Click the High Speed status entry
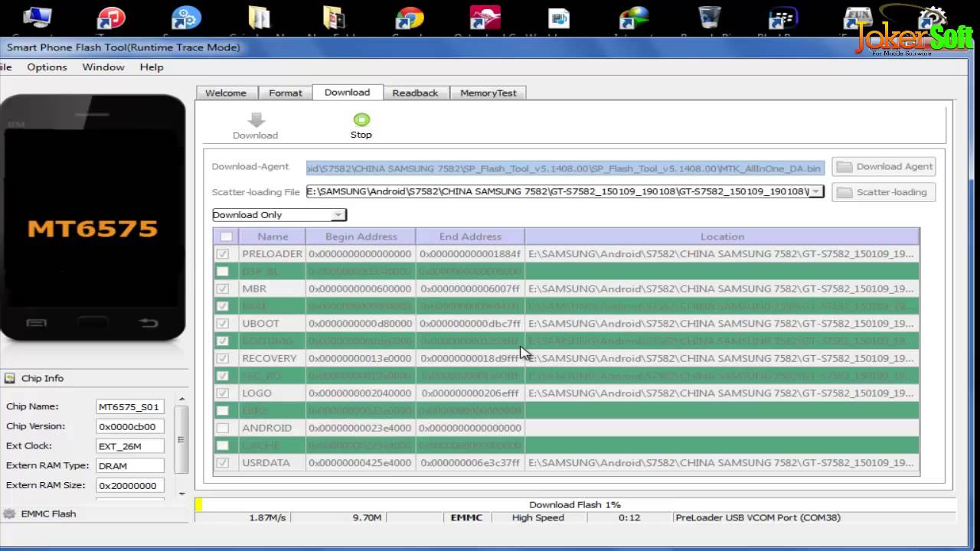980x551 pixels. click(x=537, y=518)
